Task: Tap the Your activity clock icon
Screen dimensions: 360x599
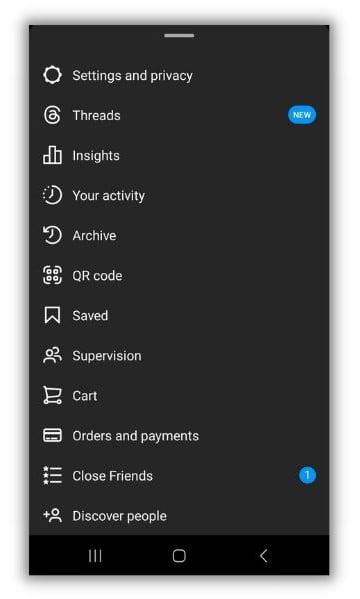Action: [52, 195]
